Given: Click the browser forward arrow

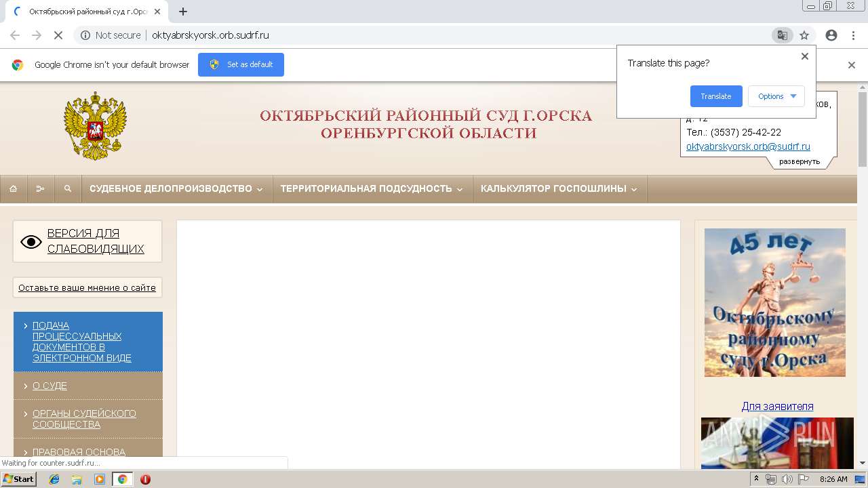Looking at the screenshot, I should pos(37,35).
